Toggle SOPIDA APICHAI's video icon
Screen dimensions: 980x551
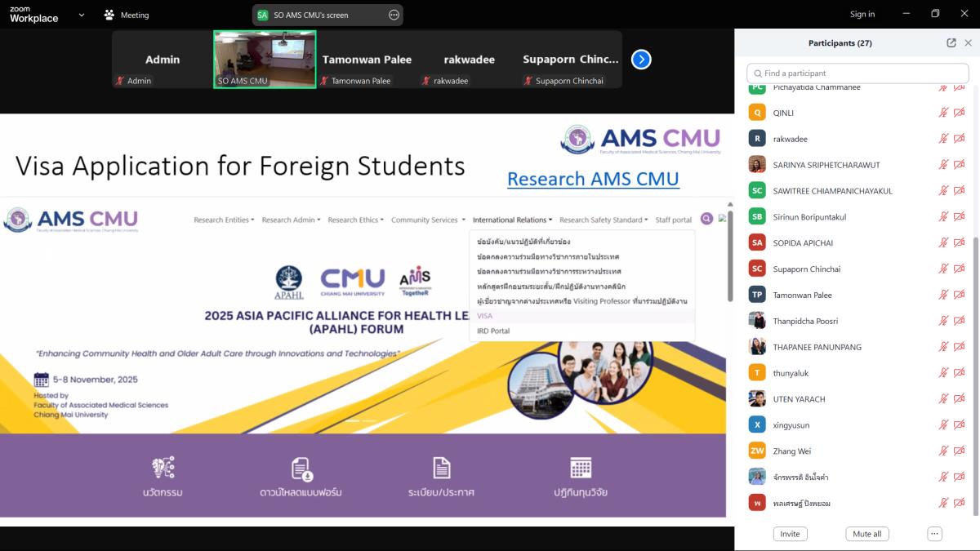pos(960,242)
